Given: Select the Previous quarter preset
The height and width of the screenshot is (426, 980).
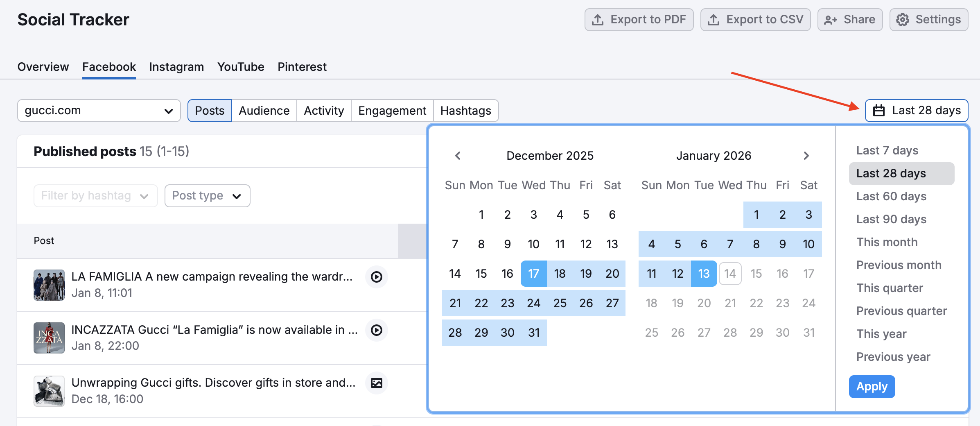Looking at the screenshot, I should click(901, 311).
